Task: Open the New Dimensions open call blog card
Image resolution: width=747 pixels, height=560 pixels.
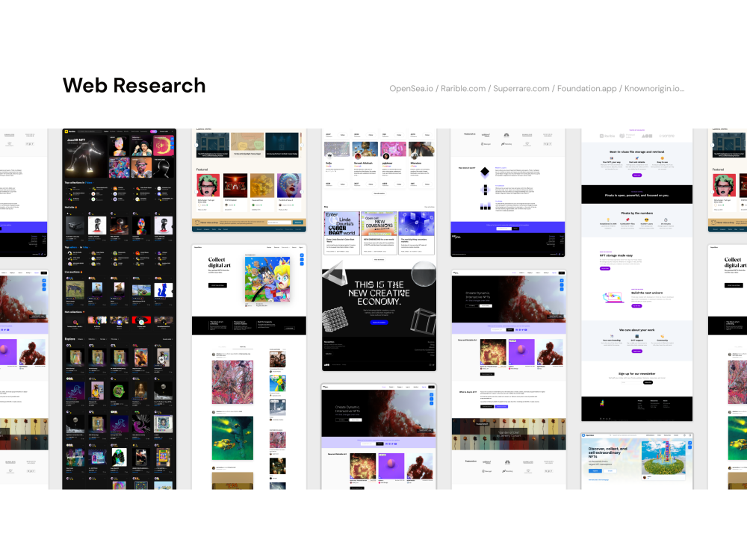Action: click(x=379, y=233)
